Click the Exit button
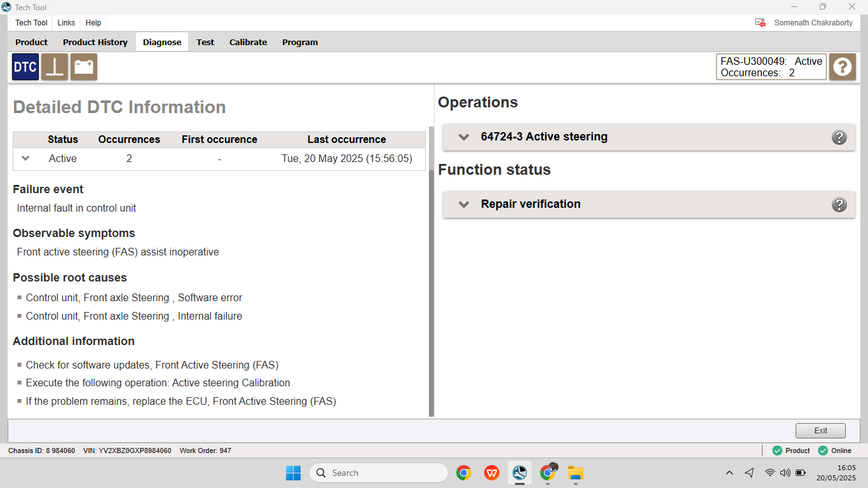 (x=820, y=431)
